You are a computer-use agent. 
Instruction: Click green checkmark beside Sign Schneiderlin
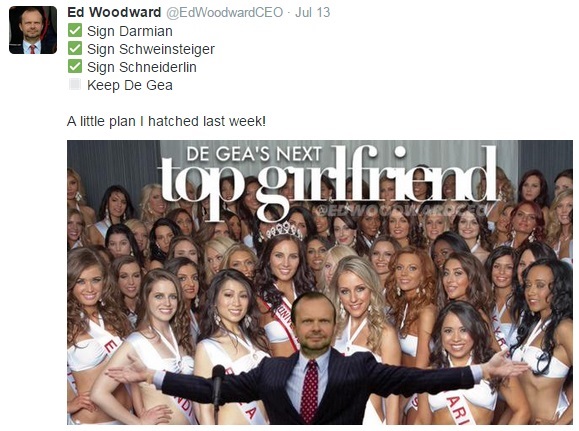click(x=75, y=66)
